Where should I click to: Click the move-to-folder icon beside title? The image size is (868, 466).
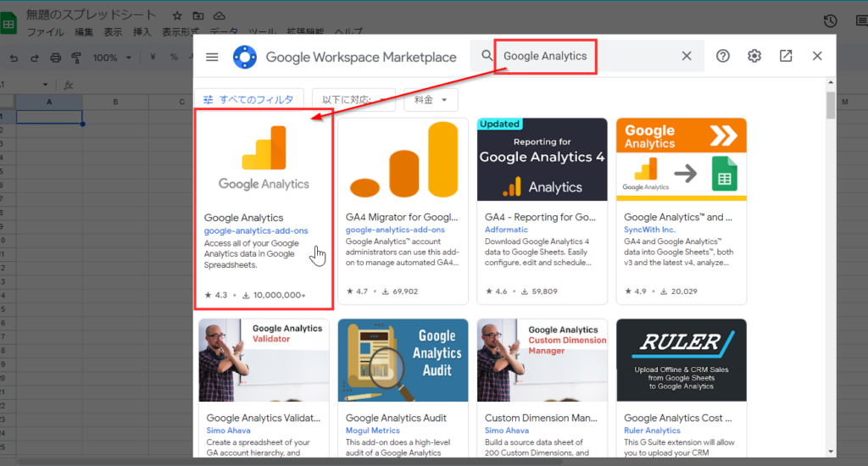click(x=198, y=15)
